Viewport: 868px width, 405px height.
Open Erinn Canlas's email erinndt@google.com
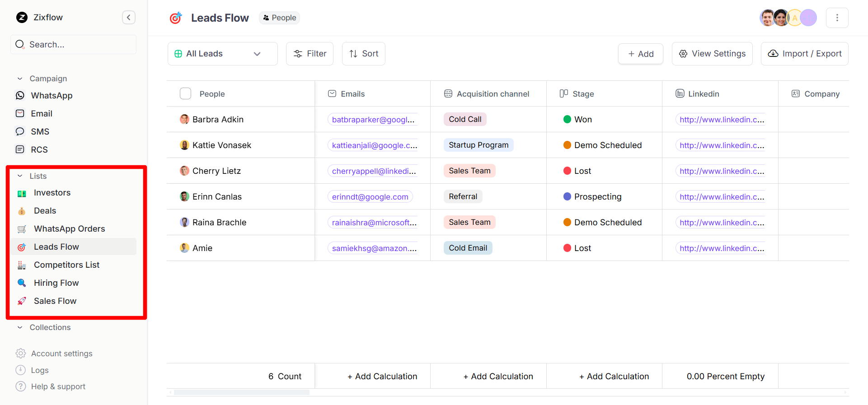coord(370,197)
